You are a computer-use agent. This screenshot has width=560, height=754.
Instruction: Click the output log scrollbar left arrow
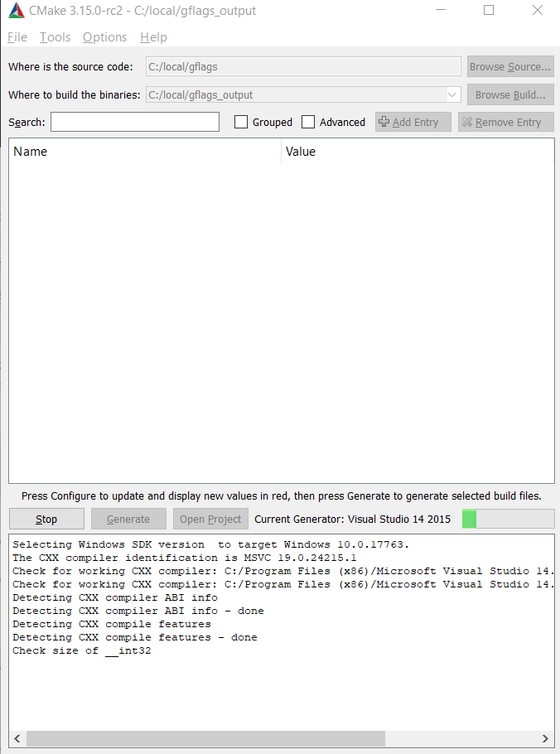tap(17, 738)
